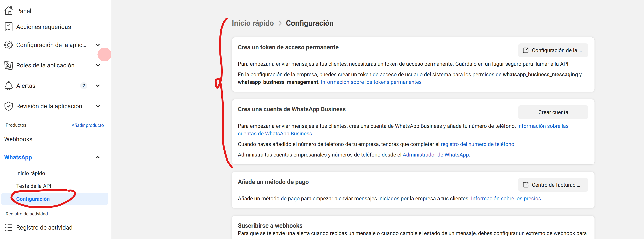
Task: Click external-link icon on Centro de facturación button
Action: pyautogui.click(x=526, y=185)
